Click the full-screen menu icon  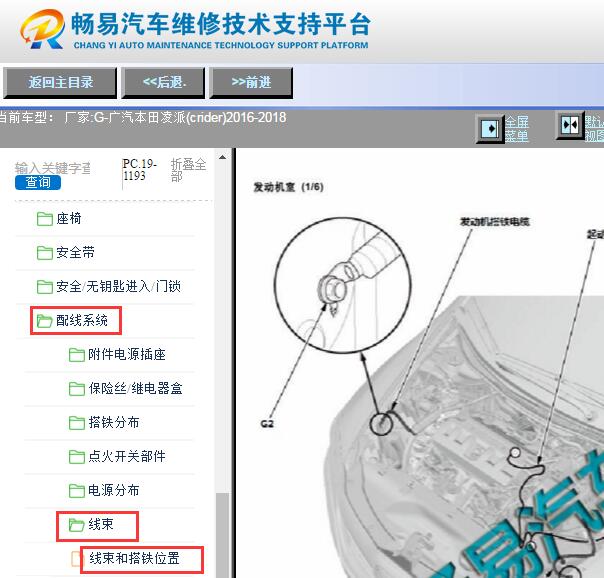coord(490,129)
